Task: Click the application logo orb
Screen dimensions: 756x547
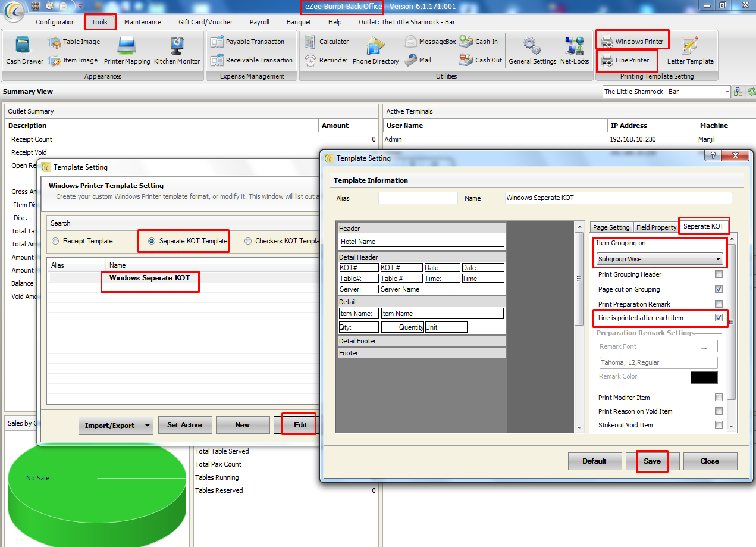Action: coord(13,11)
